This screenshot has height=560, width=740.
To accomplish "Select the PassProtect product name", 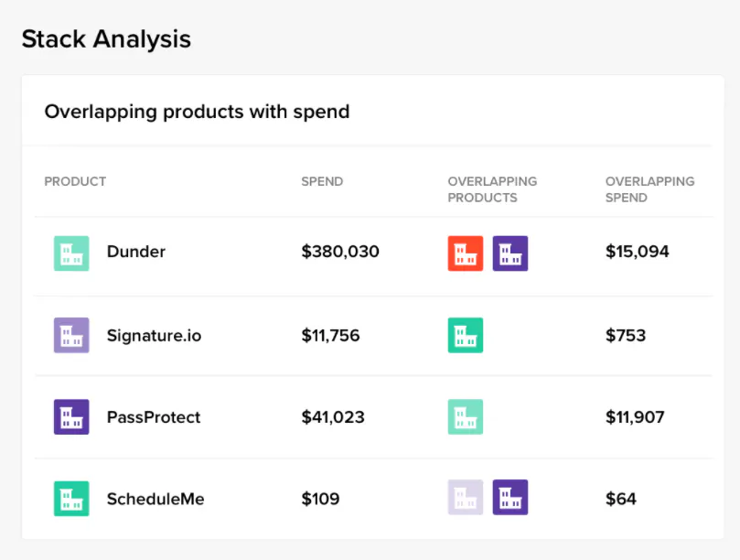I will pyautogui.click(x=154, y=417).
